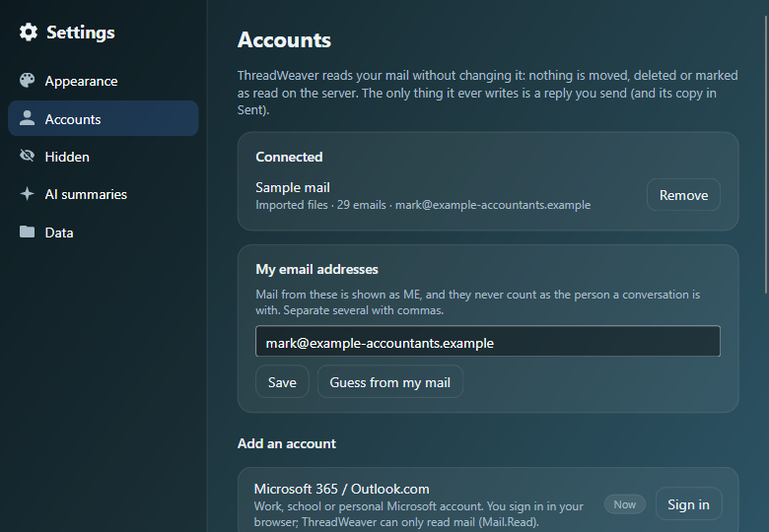The image size is (769, 532).
Task: Click the Settings title text
Action: (x=81, y=33)
